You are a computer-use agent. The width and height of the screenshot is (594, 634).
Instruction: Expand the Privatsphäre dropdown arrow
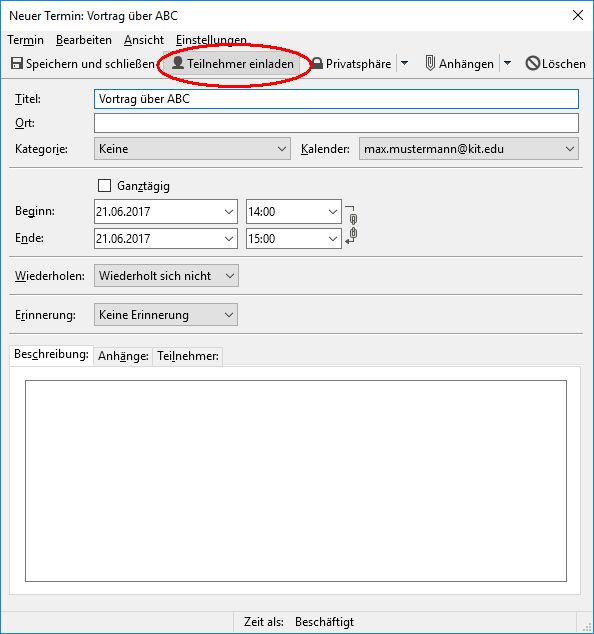pos(404,63)
